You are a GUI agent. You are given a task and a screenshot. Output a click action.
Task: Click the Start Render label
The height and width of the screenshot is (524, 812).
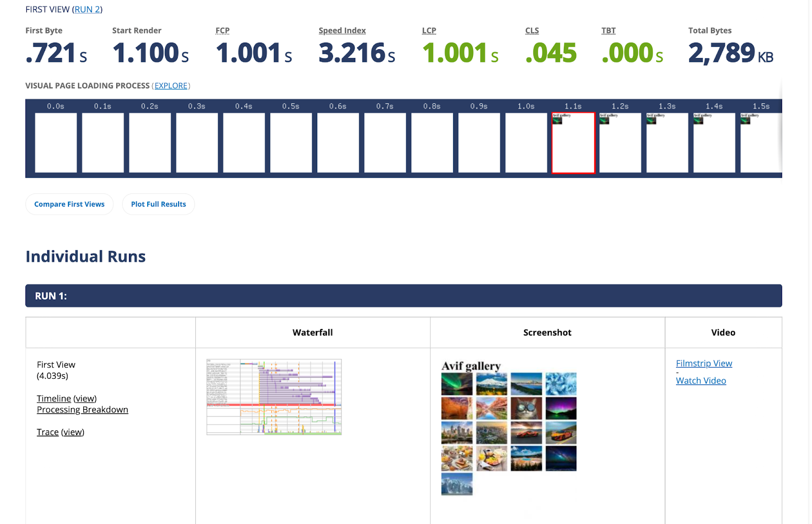137,30
